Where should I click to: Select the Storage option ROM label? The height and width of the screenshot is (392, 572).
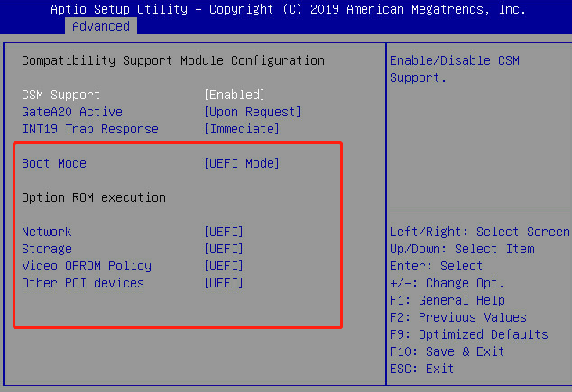[x=47, y=249]
